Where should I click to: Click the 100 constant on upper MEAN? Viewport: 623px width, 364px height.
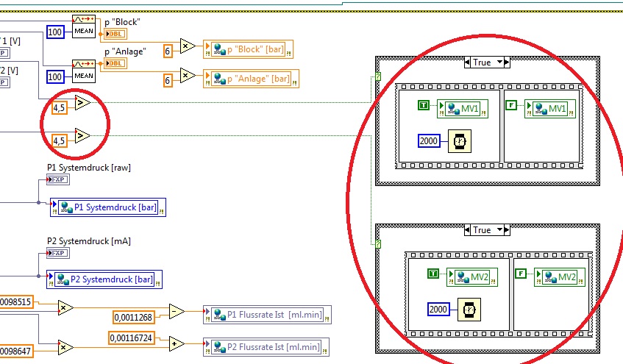[55, 32]
